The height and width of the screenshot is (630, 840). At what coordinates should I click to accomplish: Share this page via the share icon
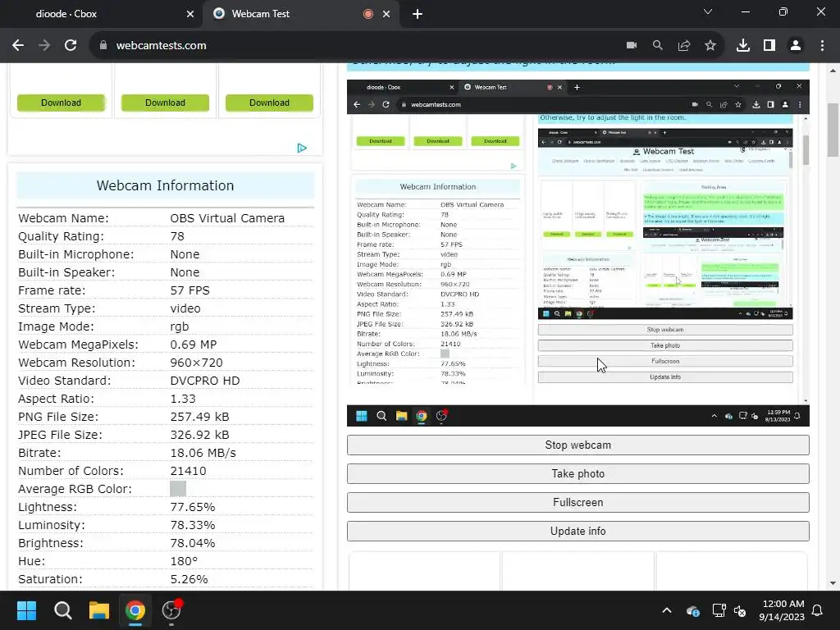[684, 46]
